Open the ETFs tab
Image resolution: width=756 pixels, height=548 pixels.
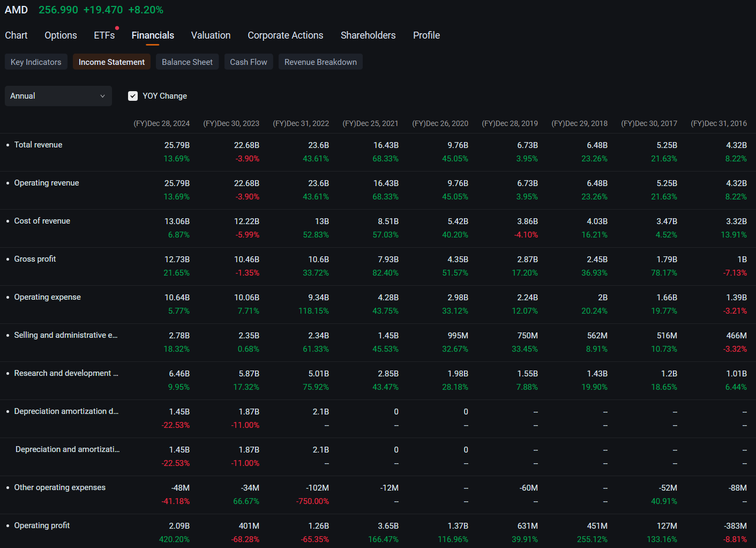[104, 35]
